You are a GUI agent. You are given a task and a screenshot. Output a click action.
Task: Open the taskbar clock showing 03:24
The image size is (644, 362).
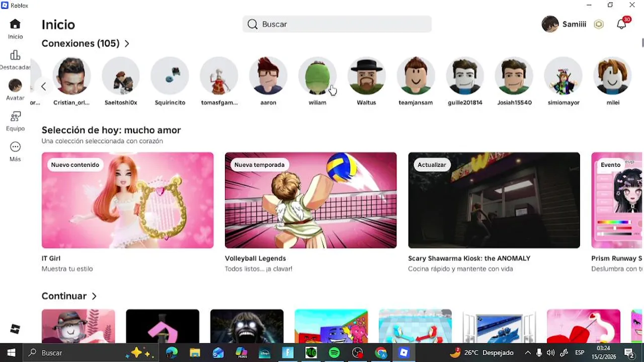click(604, 352)
